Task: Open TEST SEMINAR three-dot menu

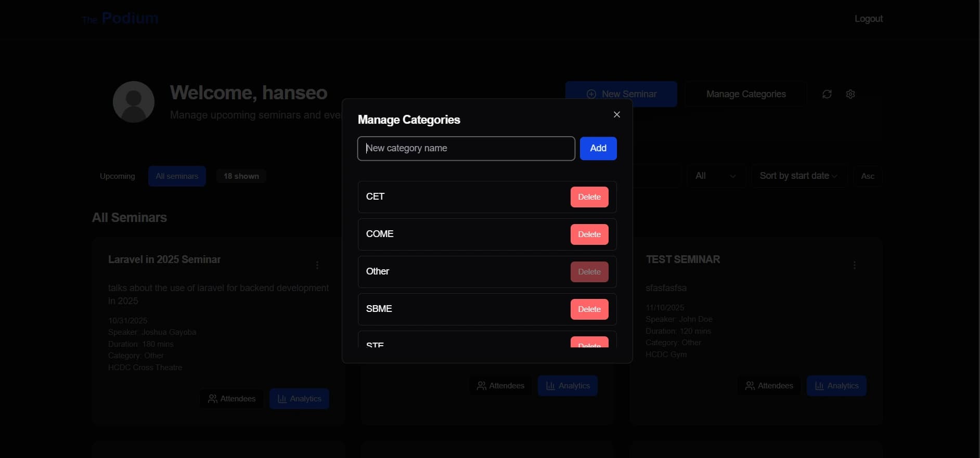Action: (x=854, y=265)
